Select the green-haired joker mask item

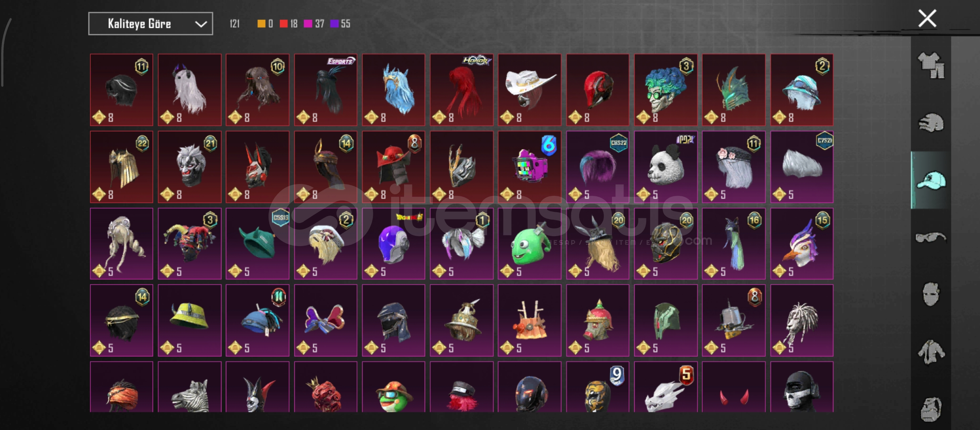point(666,90)
